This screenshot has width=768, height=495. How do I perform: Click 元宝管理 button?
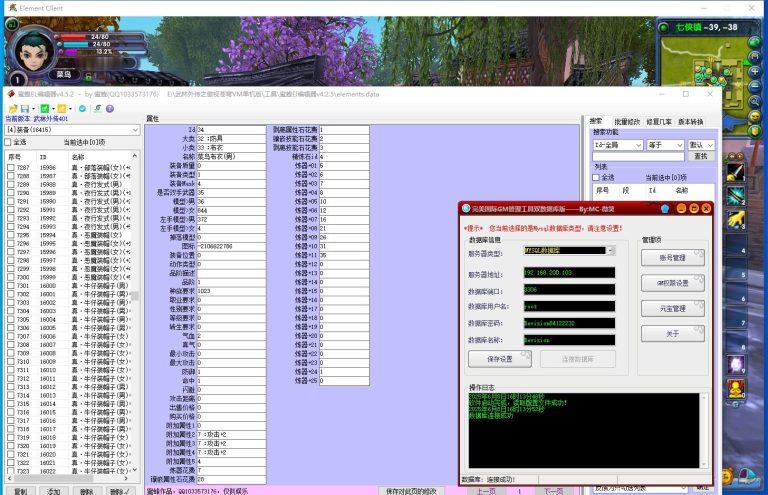(672, 308)
